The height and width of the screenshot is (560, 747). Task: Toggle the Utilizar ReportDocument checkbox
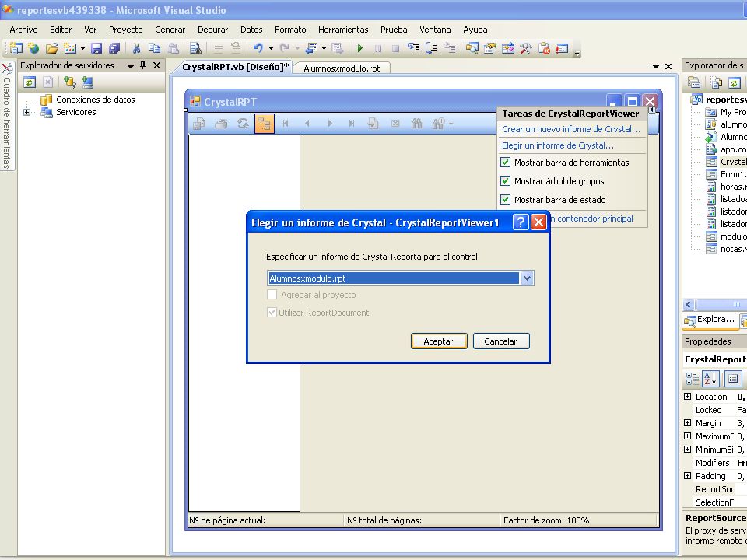[x=272, y=313]
